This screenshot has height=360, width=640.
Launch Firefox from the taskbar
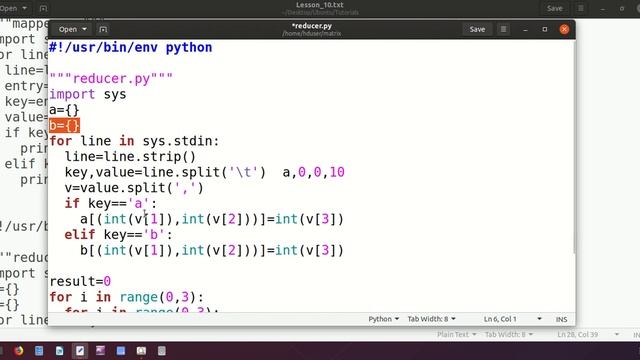click(18, 351)
